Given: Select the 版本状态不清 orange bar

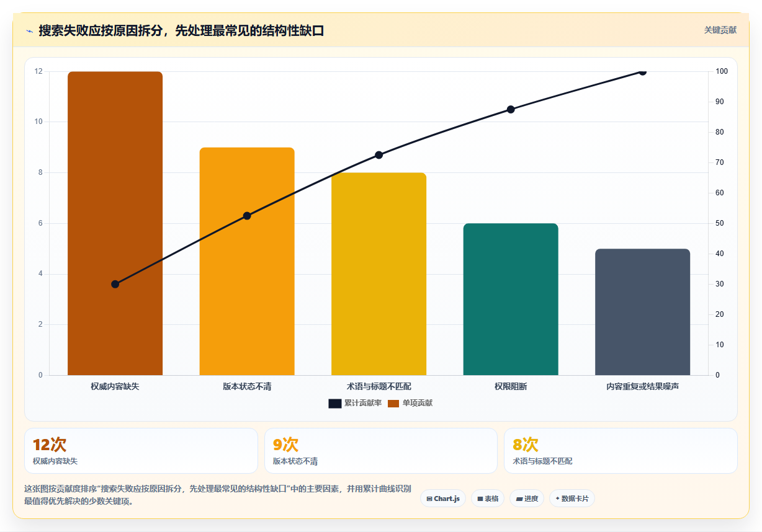Looking at the screenshot, I should click(x=247, y=261).
